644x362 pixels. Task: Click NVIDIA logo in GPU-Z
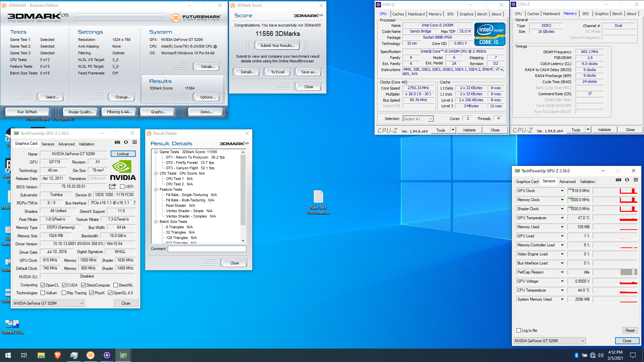point(123,170)
